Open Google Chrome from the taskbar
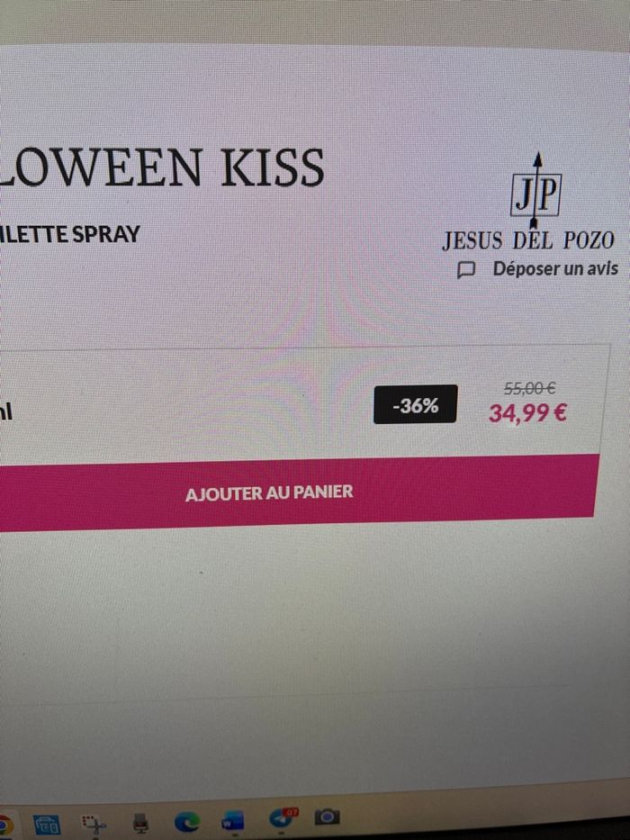Screen dimensions: 630x840 (x=4, y=826)
